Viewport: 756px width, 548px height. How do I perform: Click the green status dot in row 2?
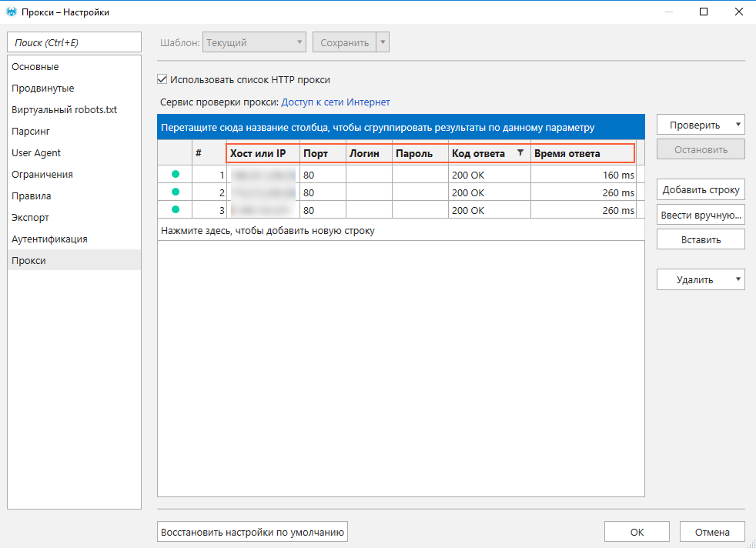pyautogui.click(x=176, y=192)
